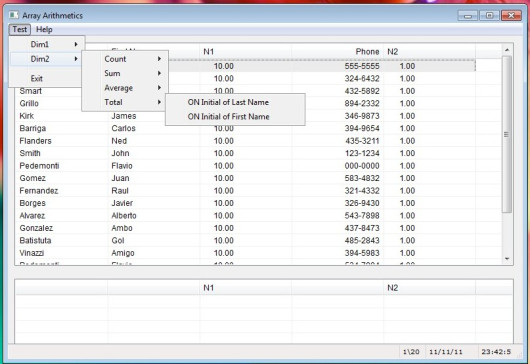
Task: Click the N1 column header in lower grid
Action: click(x=245, y=288)
